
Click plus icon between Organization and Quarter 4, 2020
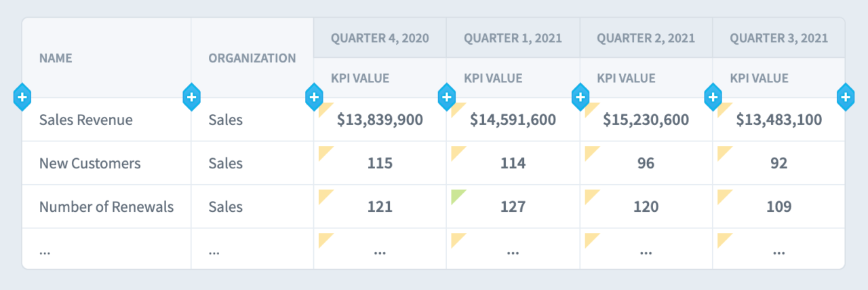pyautogui.click(x=314, y=98)
